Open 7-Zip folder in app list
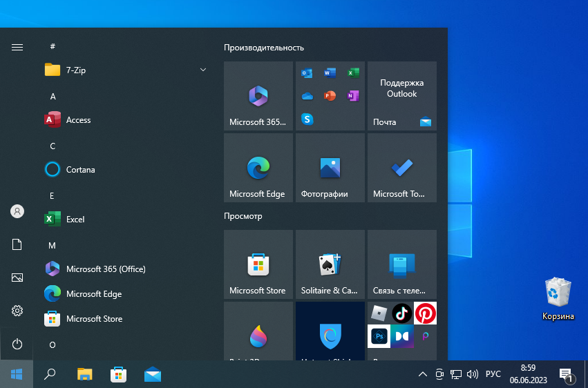 (127, 70)
